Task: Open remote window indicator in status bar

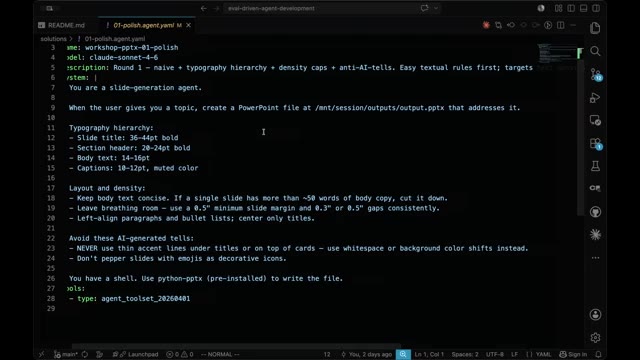Action: click(42, 354)
